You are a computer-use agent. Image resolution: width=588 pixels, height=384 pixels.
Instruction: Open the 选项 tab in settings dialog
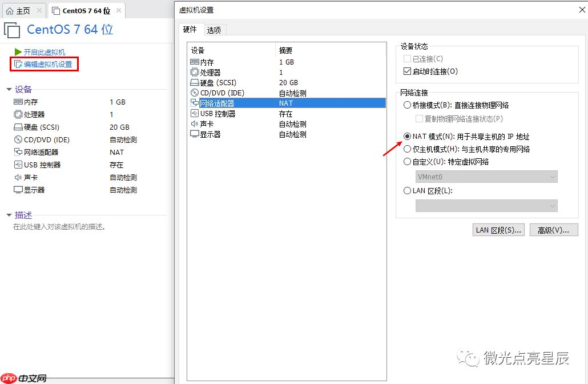point(214,30)
